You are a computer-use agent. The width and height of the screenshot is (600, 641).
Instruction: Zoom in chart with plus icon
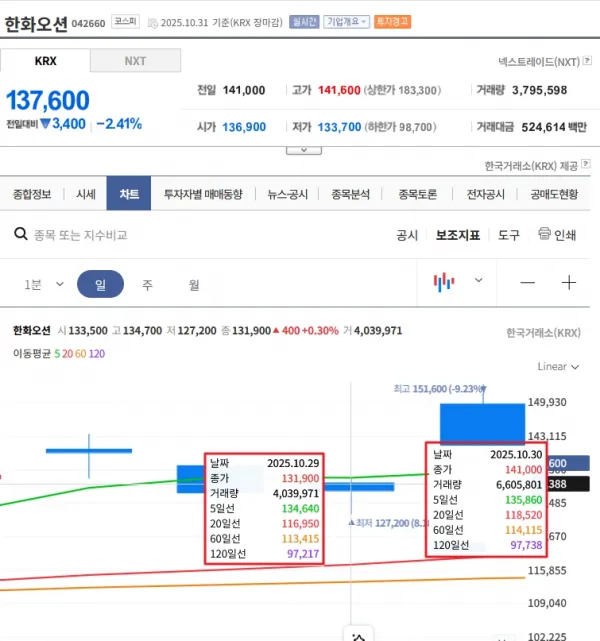[569, 283]
